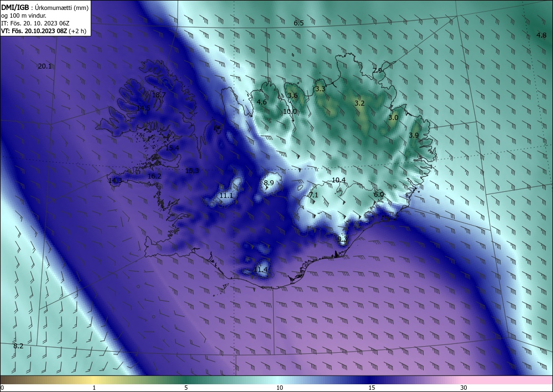This screenshot has width=553, height=392.
Task: Click the 4.8 value label
Action: (541, 35)
